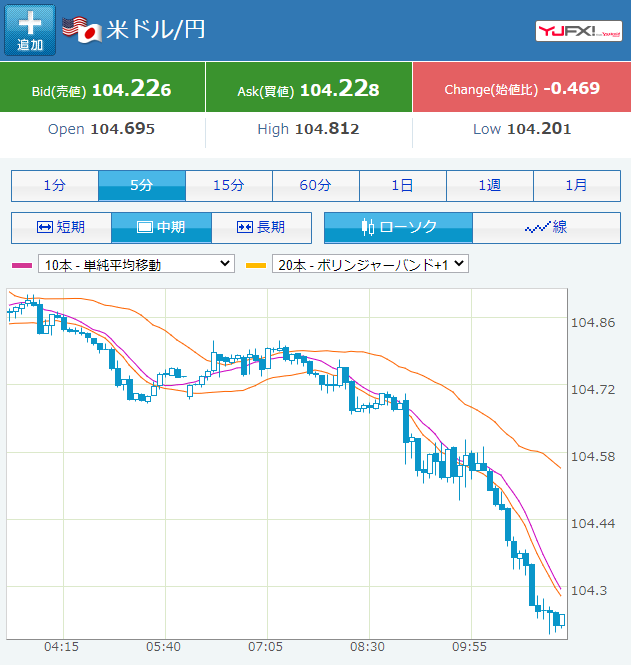Click the 104.3 price axis label
This screenshot has height=665, width=631.
589,591
